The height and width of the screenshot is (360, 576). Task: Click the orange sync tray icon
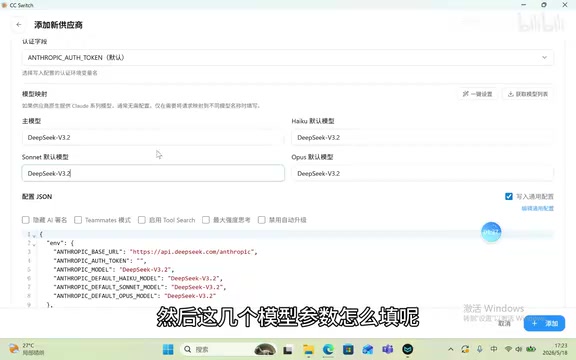[x=465, y=349]
